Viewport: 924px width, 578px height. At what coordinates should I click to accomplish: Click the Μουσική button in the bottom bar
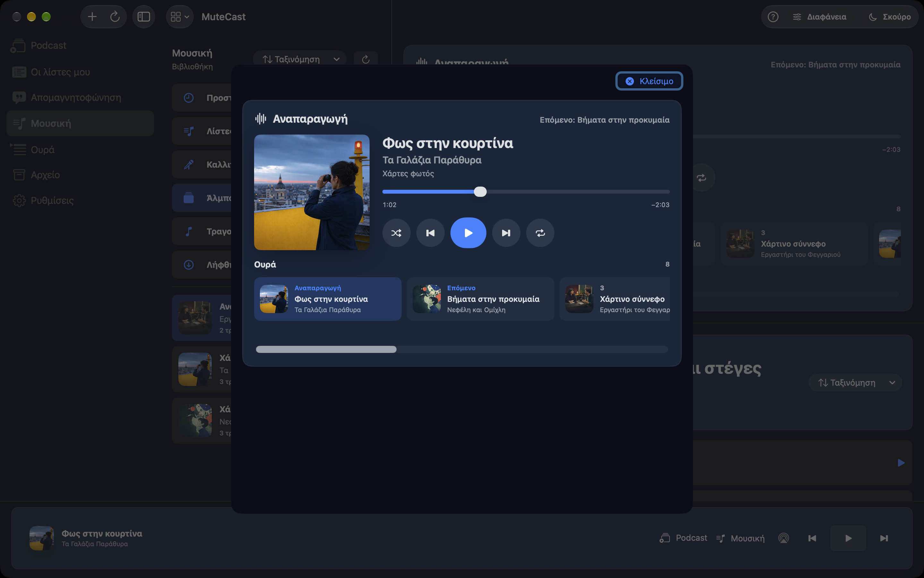tap(740, 538)
